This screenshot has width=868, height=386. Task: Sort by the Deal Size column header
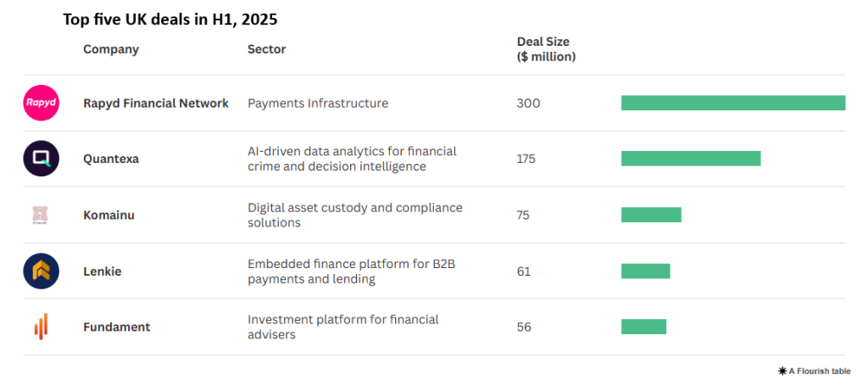click(x=546, y=49)
